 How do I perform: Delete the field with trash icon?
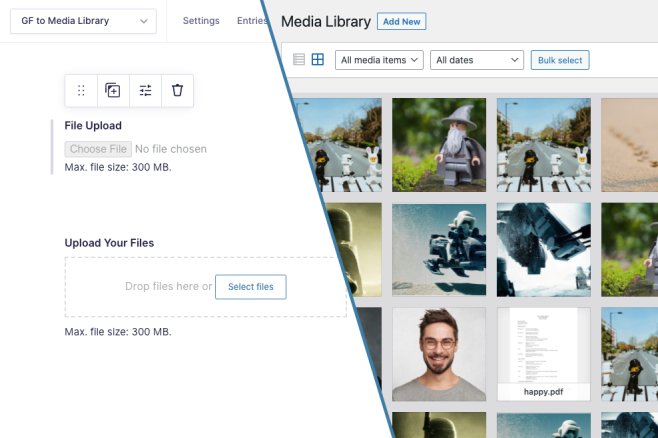point(178,91)
